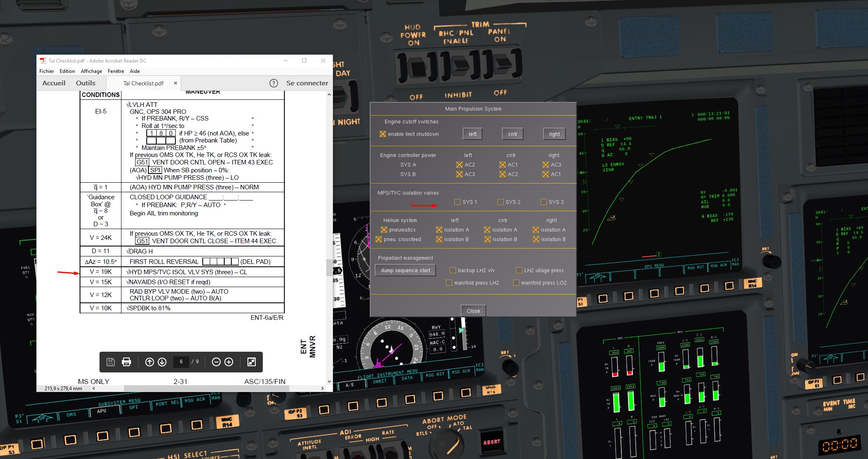Click the right engine cutoff button
The height and width of the screenshot is (459, 868).
tap(554, 134)
